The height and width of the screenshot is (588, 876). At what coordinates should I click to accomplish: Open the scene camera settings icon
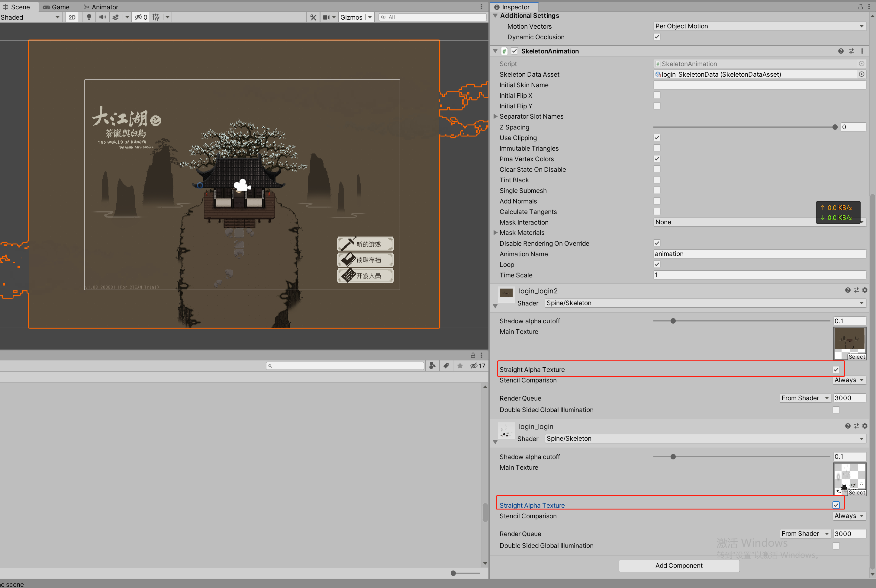pyautogui.click(x=327, y=17)
